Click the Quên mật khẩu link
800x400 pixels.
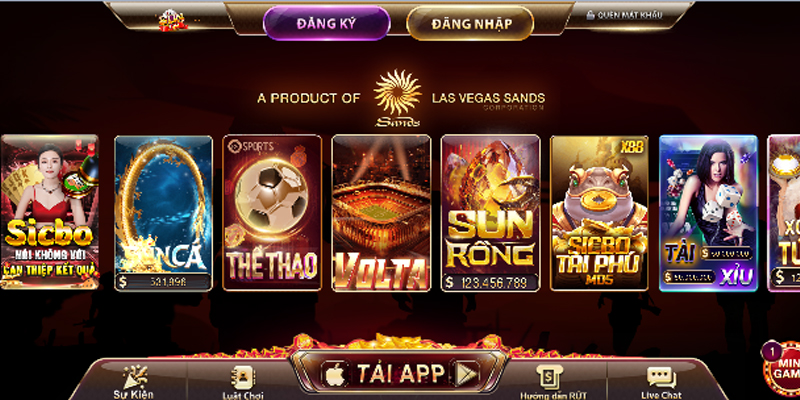[x=624, y=15]
